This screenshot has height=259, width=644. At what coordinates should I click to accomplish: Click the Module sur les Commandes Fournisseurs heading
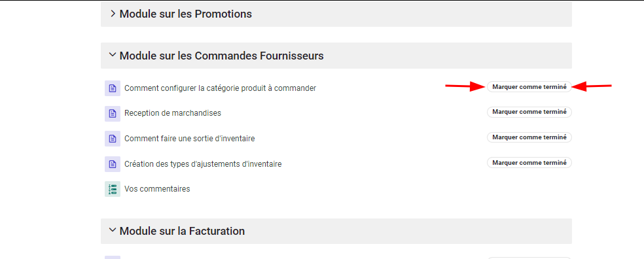221,56
